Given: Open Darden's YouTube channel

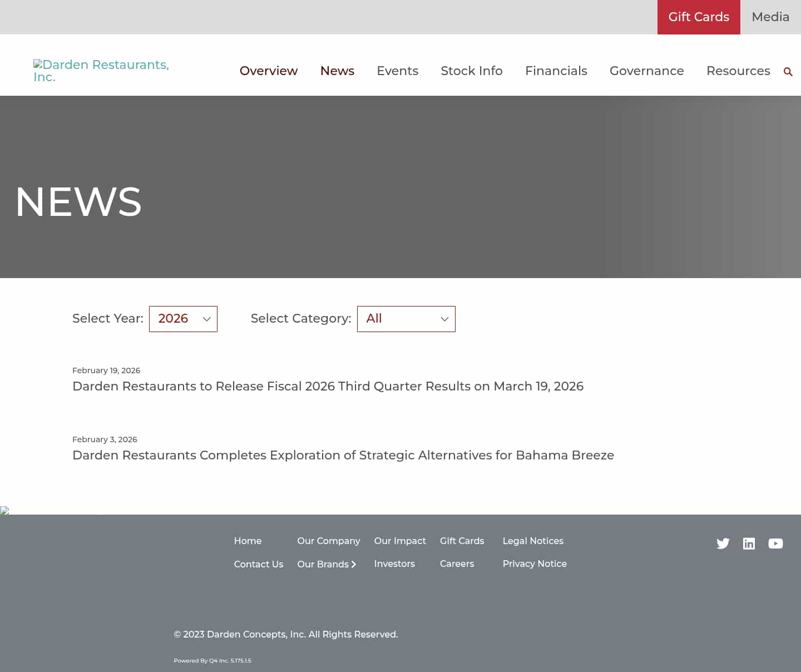Looking at the screenshot, I should click(x=775, y=543).
